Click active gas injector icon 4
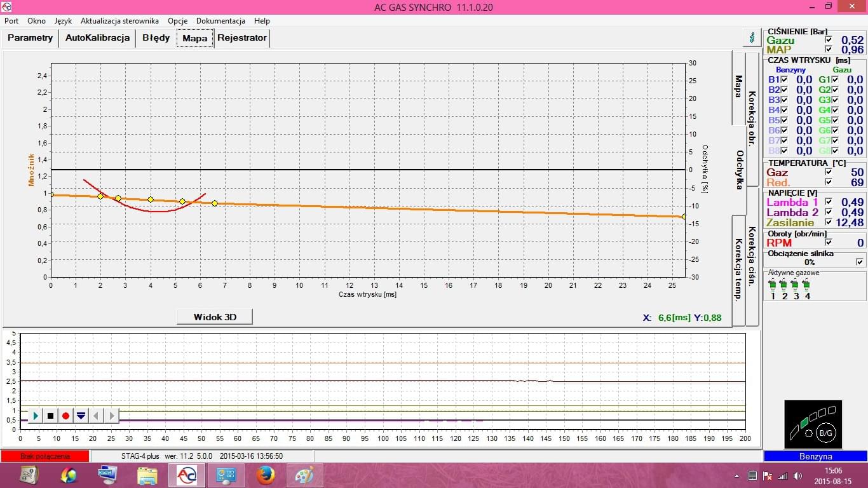The image size is (868, 488). pyautogui.click(x=807, y=285)
